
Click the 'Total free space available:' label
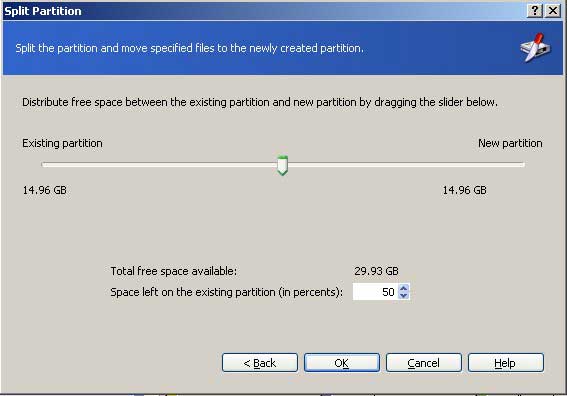coord(174,271)
